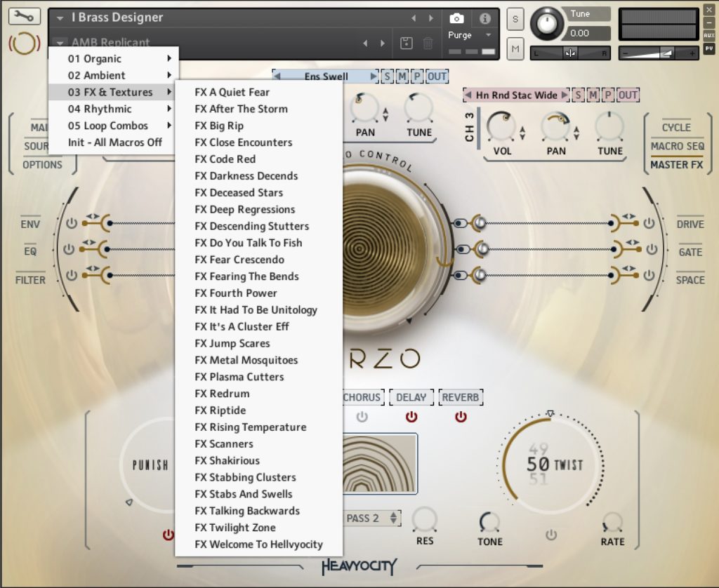719x588 pixels.
Task: Expand the 04 Rhythmic submenu
Action: [113, 109]
